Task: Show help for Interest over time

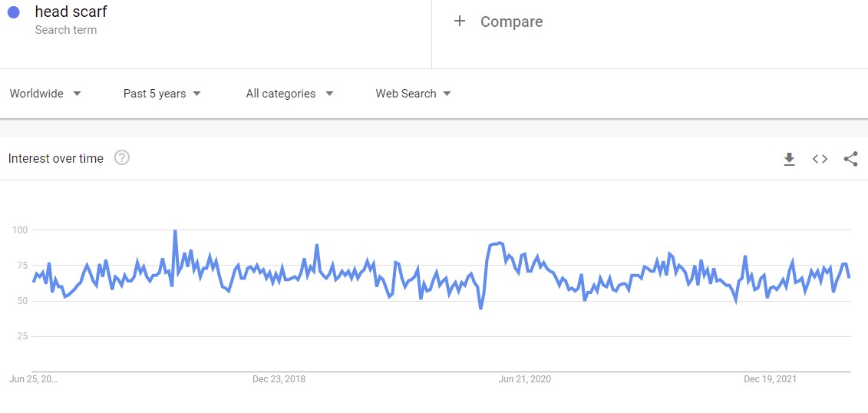Action: click(122, 158)
